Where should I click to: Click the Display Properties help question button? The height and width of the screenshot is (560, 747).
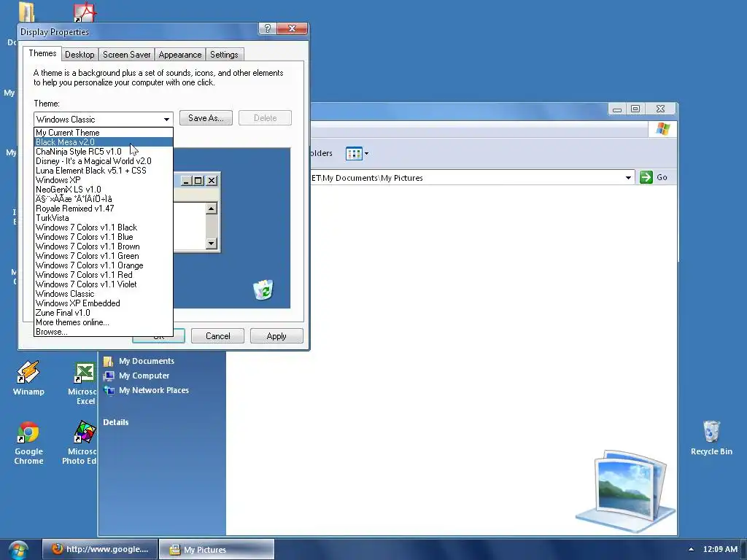pos(267,28)
